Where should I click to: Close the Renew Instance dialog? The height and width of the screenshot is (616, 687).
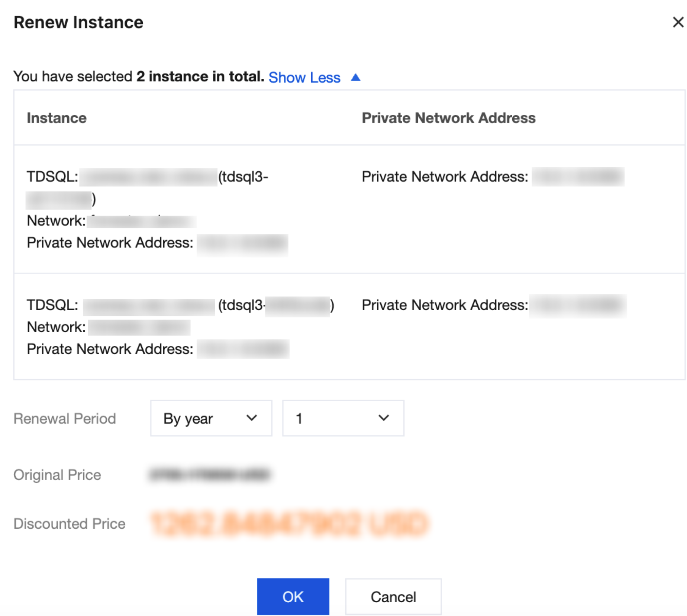pyautogui.click(x=678, y=22)
